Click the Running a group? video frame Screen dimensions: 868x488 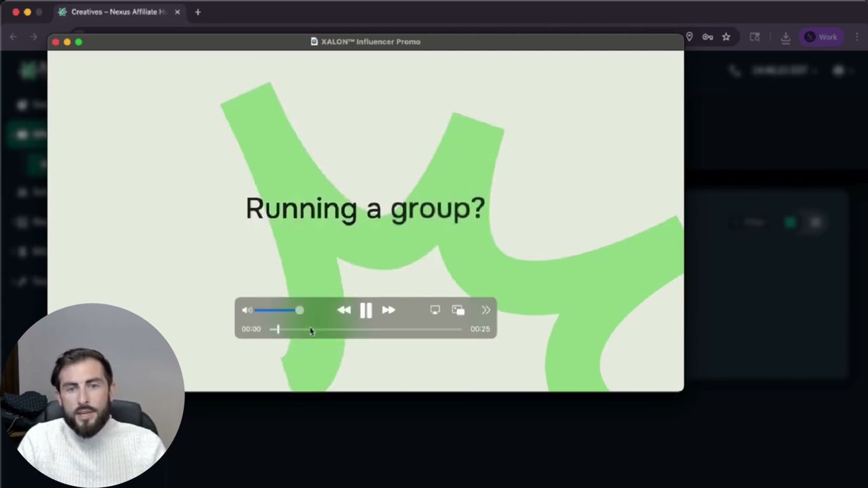(366, 221)
